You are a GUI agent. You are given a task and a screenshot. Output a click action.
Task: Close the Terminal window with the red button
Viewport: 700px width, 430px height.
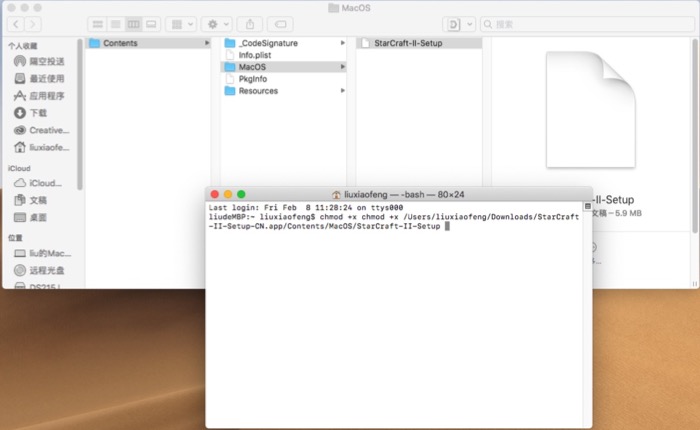pos(215,194)
